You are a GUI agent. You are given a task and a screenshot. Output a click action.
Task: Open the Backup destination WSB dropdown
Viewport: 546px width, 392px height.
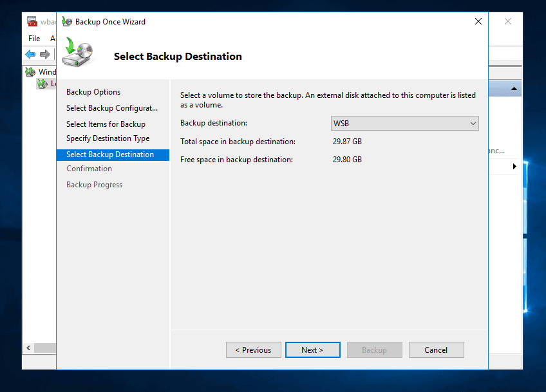click(404, 123)
